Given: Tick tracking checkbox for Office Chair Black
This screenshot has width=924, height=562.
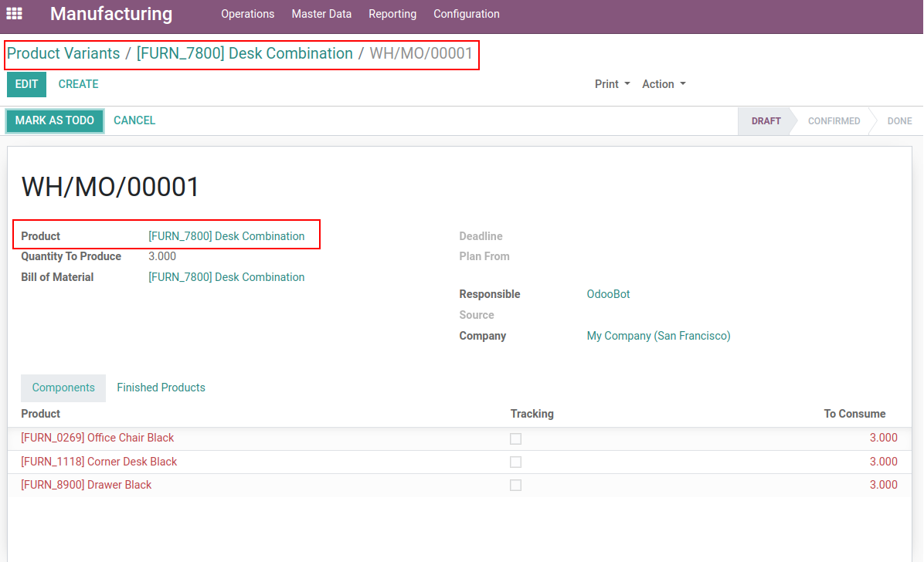Looking at the screenshot, I should (515, 438).
